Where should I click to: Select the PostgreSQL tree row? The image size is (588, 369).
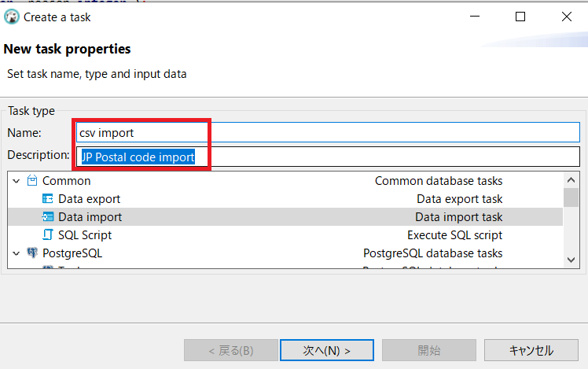click(x=285, y=253)
